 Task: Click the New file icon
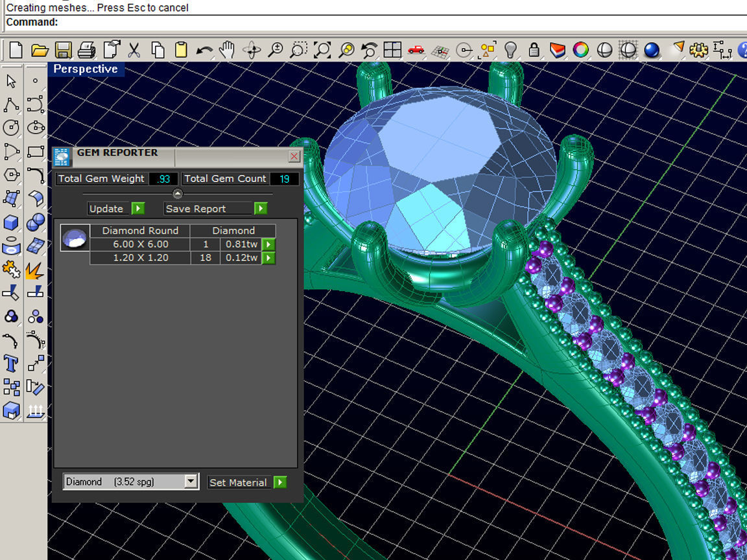point(16,49)
